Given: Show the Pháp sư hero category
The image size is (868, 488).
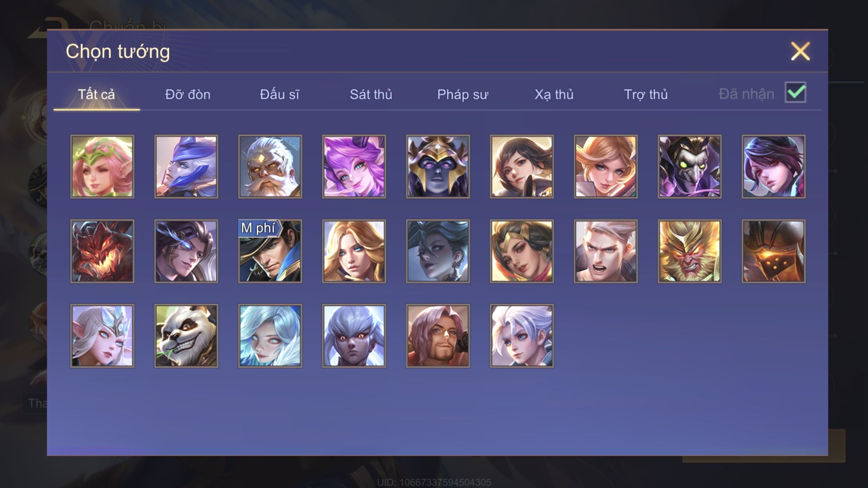Looking at the screenshot, I should coord(463,94).
